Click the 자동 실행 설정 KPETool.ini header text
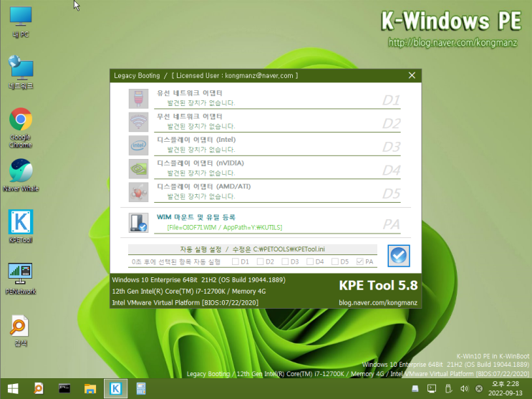 [253, 249]
